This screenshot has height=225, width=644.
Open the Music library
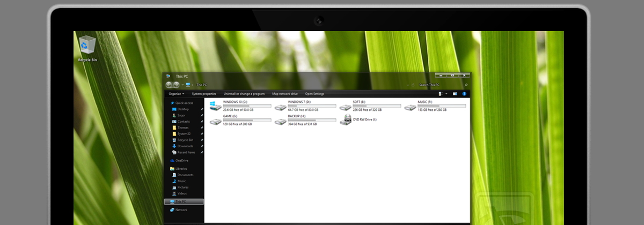[179, 181]
